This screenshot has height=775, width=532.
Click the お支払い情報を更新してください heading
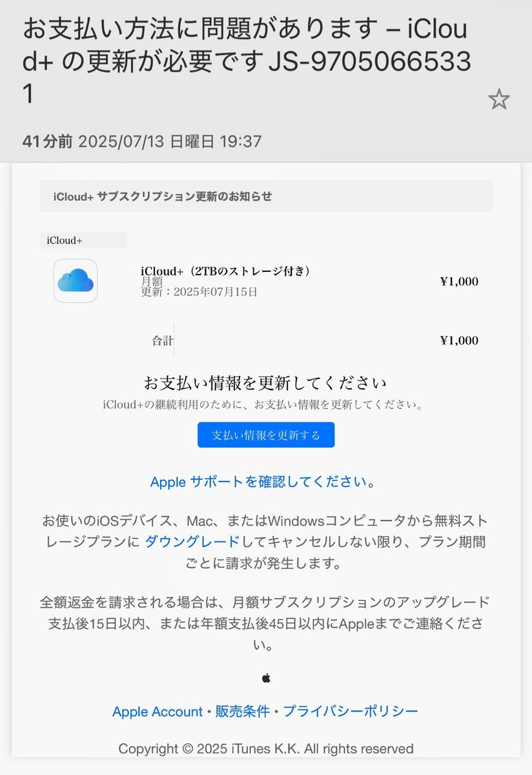point(265,383)
